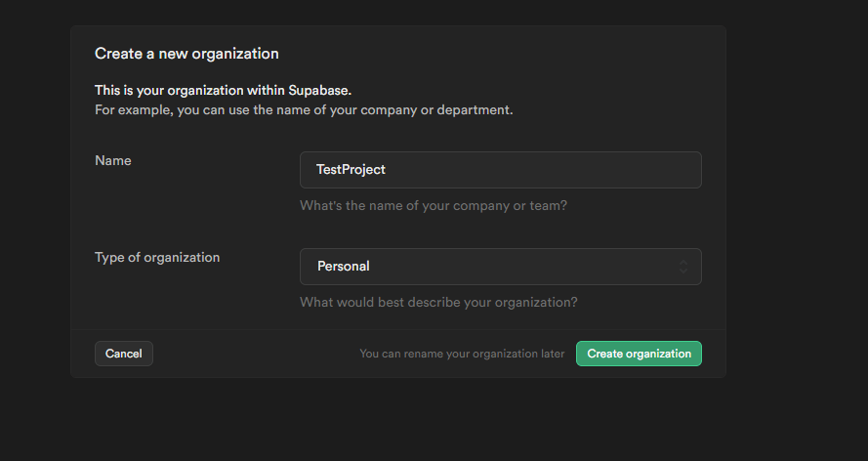Submit with the Create organization button

click(x=639, y=354)
